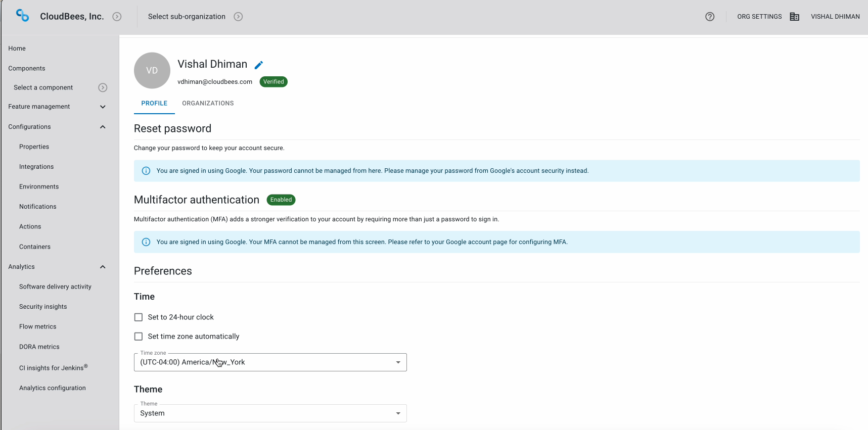This screenshot has width=868, height=430.
Task: Select the Profile tab
Action: point(154,103)
